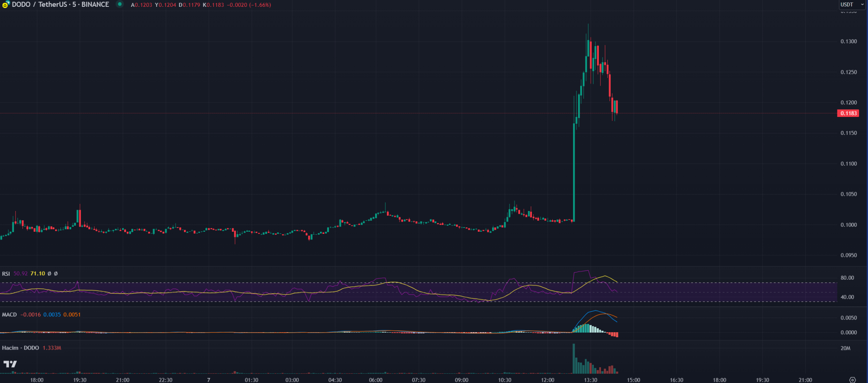The width and height of the screenshot is (868, 383).
Task: Select the Hacim DODO volume label
Action: pyautogui.click(x=20, y=348)
